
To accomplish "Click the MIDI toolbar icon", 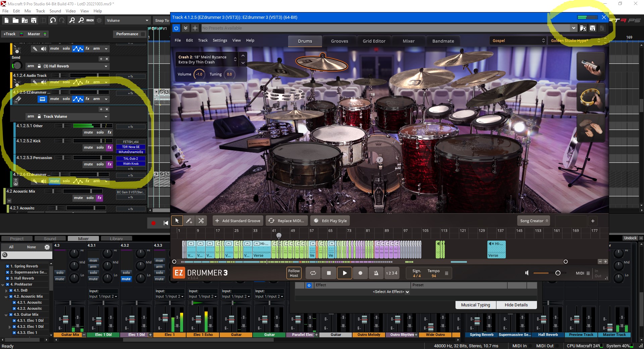I will pyautogui.click(x=90, y=20).
